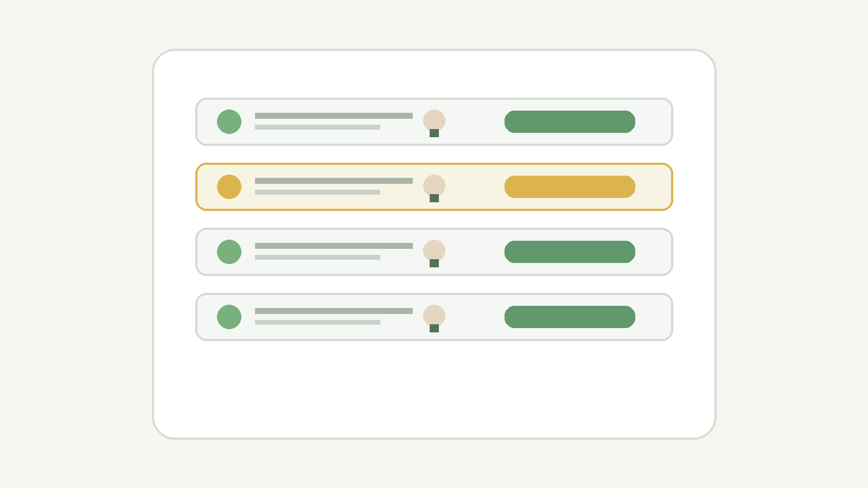Viewport: 868px width, 488px height.
Task: Click the subtitle line in the highlighted yellow row
Action: coord(317,192)
